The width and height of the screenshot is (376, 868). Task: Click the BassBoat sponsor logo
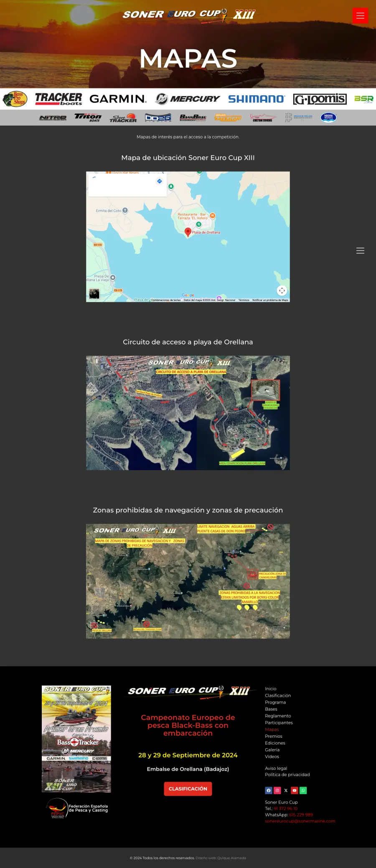pos(193,118)
